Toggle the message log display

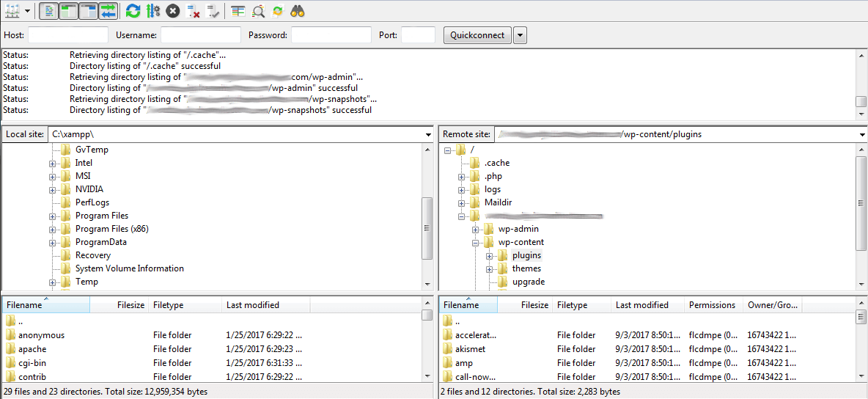[x=48, y=11]
